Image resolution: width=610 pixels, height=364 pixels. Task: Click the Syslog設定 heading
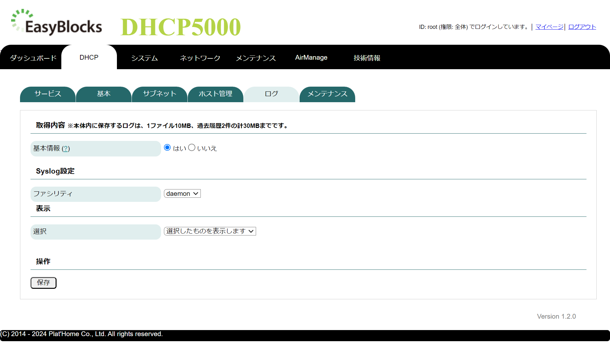click(x=55, y=171)
